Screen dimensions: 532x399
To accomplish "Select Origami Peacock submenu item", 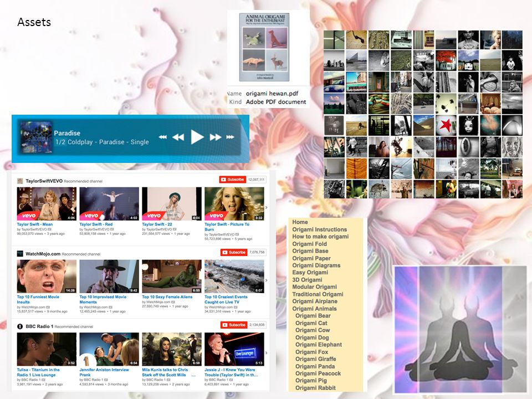I will pyautogui.click(x=318, y=374).
